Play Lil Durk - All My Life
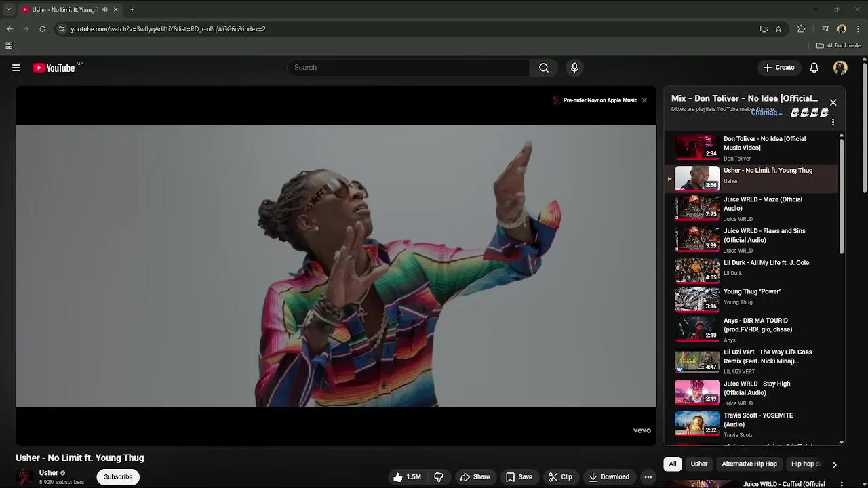 click(x=753, y=269)
